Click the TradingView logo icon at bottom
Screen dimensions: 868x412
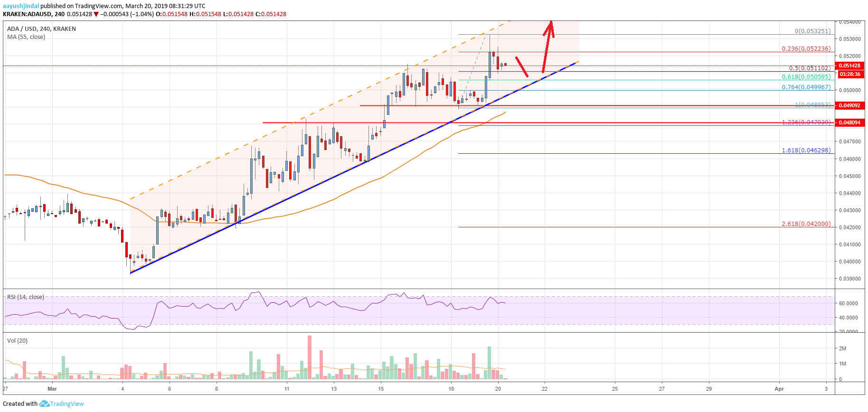tap(44, 403)
